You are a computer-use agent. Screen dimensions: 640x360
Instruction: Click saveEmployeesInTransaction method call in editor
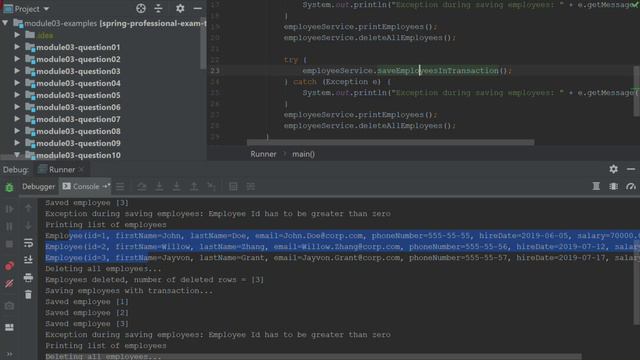438,71
